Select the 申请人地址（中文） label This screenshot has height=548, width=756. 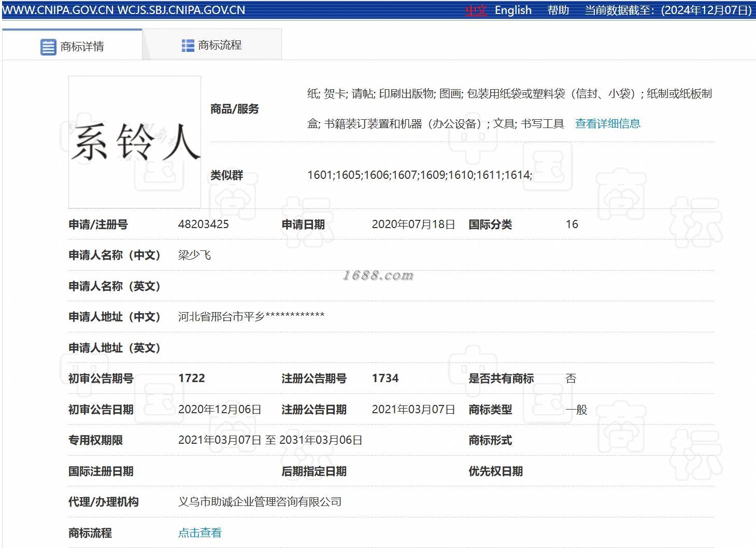tap(115, 317)
